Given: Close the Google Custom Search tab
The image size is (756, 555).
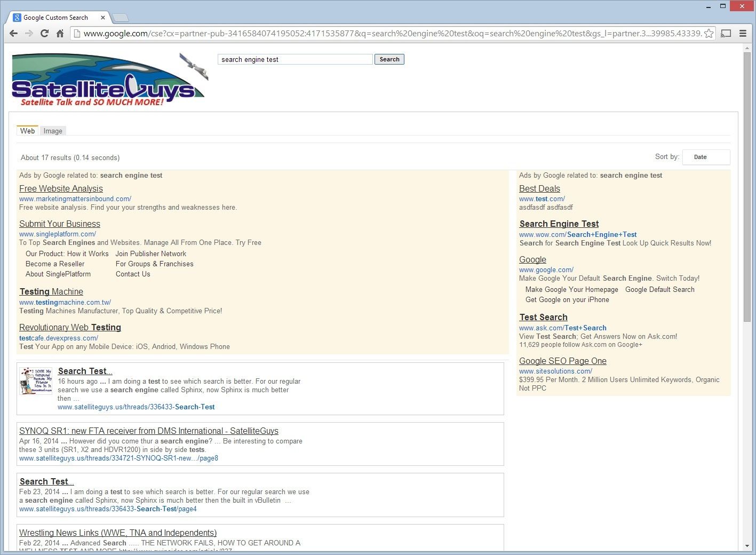Looking at the screenshot, I should tap(103, 18).
